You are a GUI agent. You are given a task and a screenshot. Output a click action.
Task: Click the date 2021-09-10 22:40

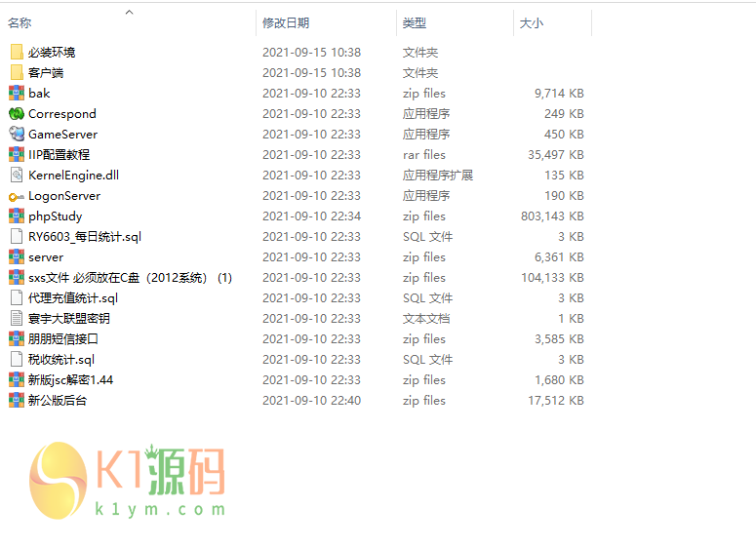311,401
